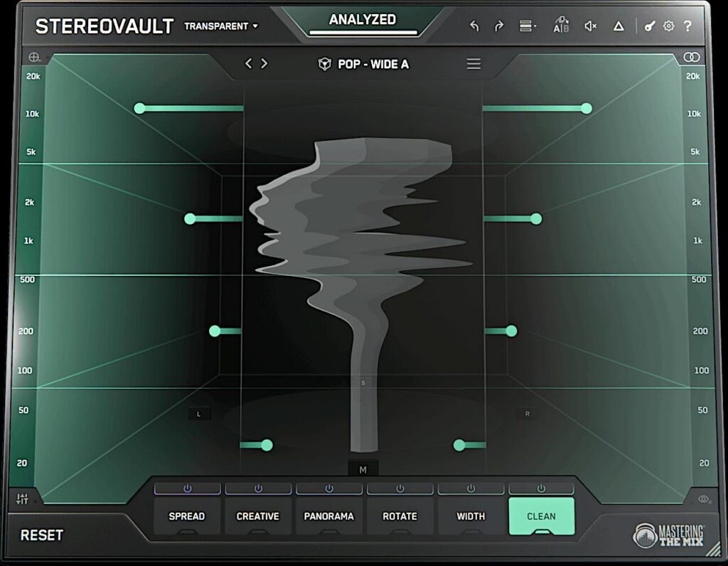Click the undo arrow icon
The height and width of the screenshot is (566, 728).
point(474,26)
